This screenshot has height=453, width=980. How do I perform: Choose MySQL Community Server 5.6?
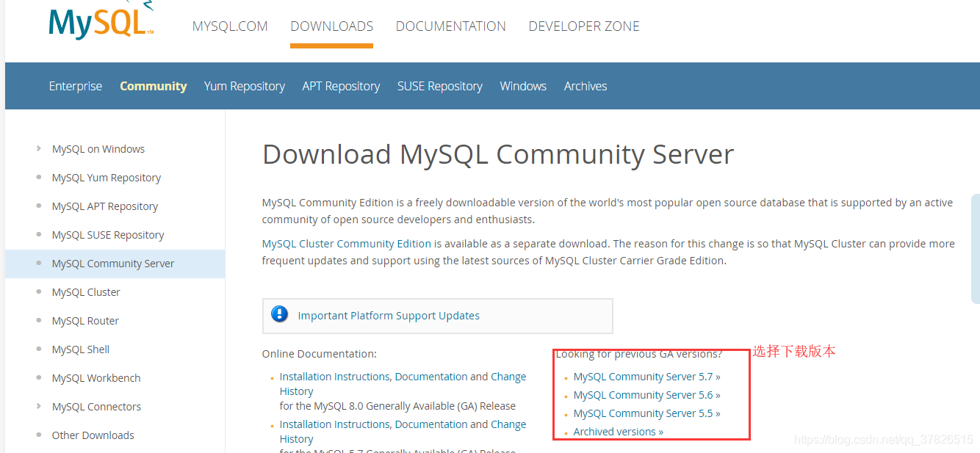pyautogui.click(x=646, y=395)
